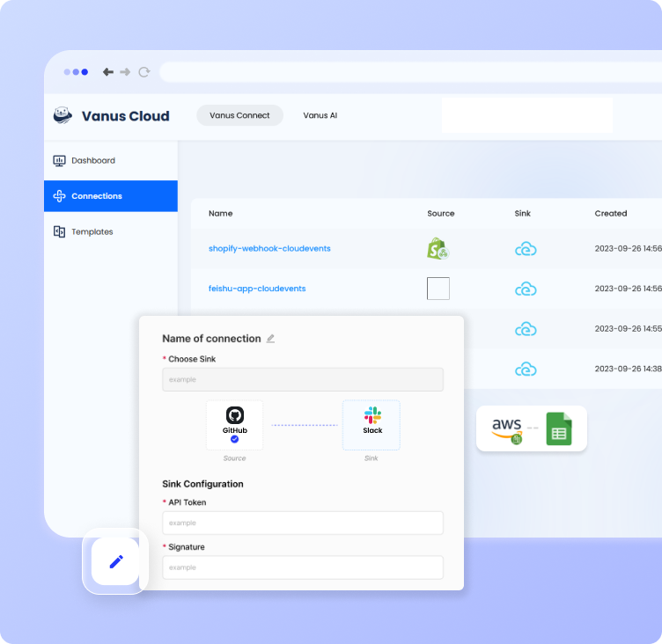
Task: Click the API Token input field
Action: click(303, 523)
